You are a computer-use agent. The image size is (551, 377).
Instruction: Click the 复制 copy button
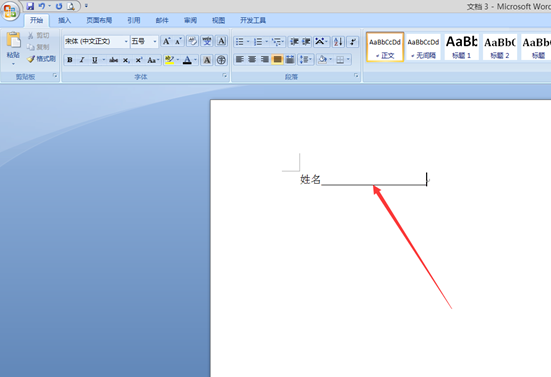pos(38,47)
